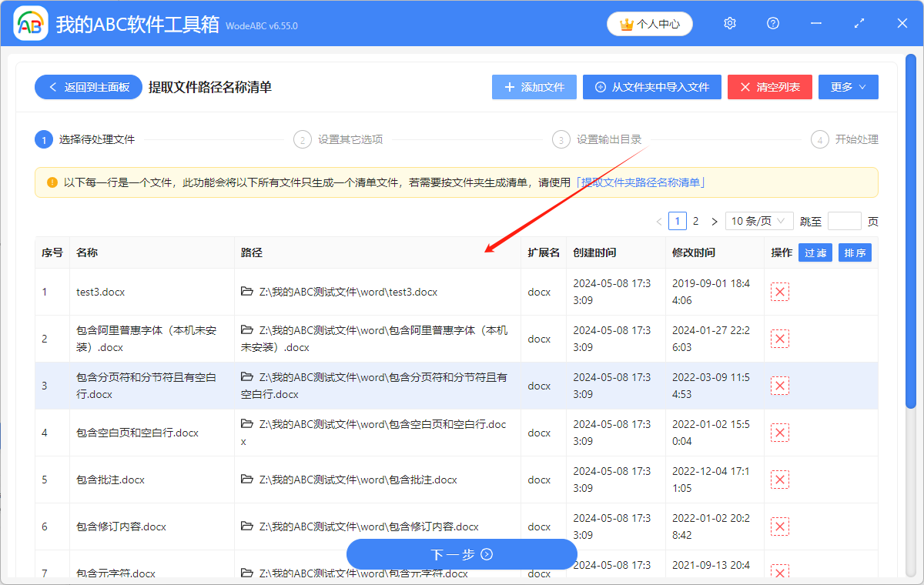Remove row 3 file using red X icon
This screenshot has width=924, height=585.
coord(780,386)
